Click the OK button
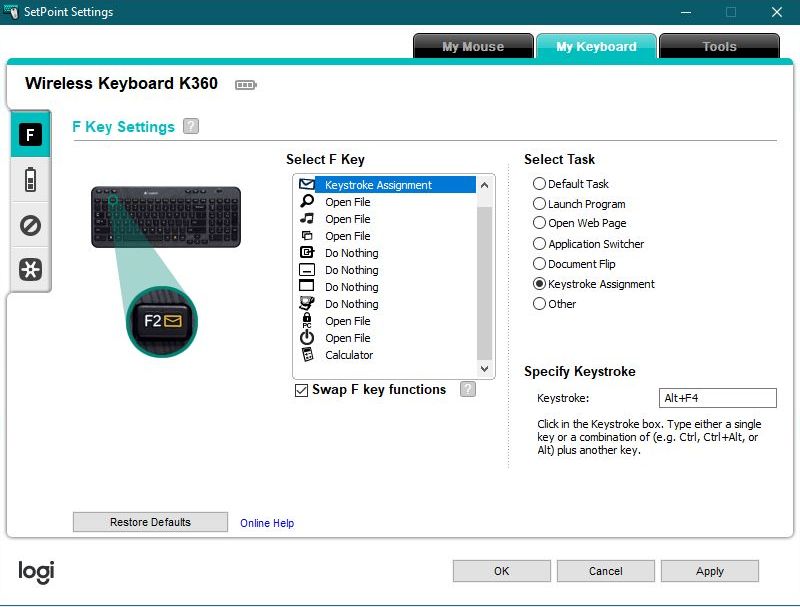The width and height of the screenshot is (800, 607). click(x=502, y=571)
